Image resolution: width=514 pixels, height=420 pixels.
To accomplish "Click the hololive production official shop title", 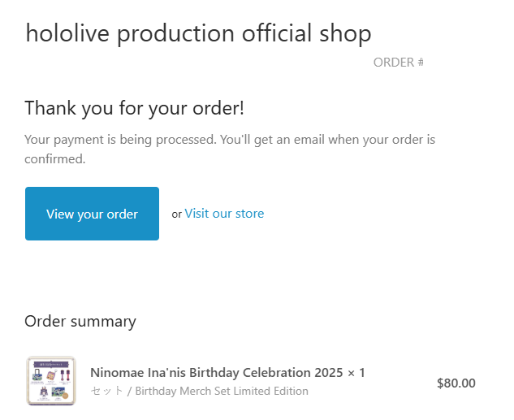I will click(x=198, y=33).
